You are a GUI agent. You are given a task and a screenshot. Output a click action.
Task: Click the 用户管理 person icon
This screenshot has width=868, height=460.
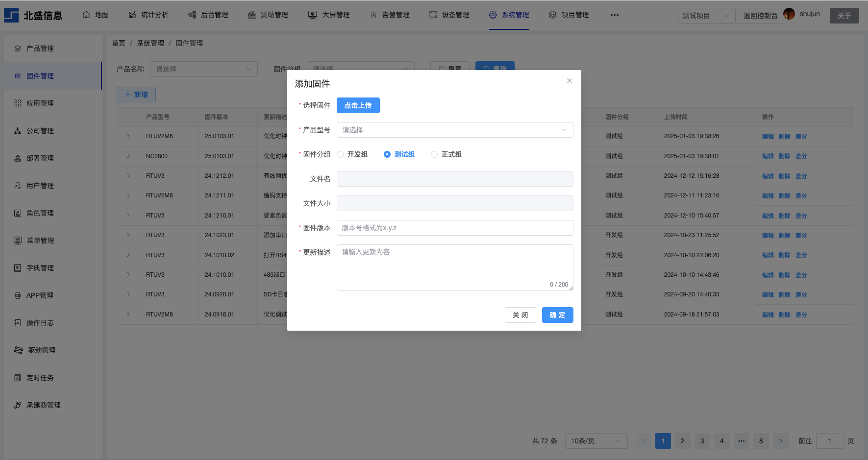[18, 186]
